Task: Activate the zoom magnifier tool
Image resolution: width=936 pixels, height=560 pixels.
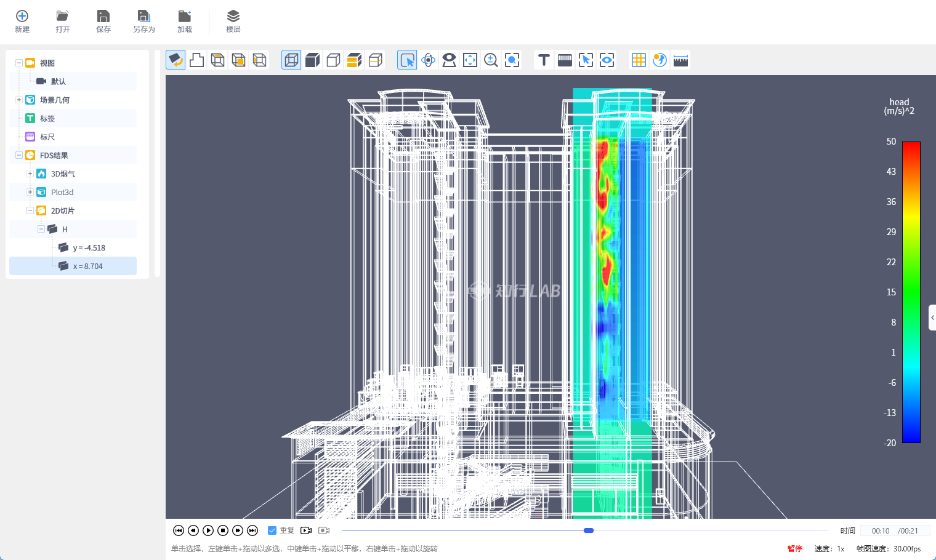Action: 491,60
